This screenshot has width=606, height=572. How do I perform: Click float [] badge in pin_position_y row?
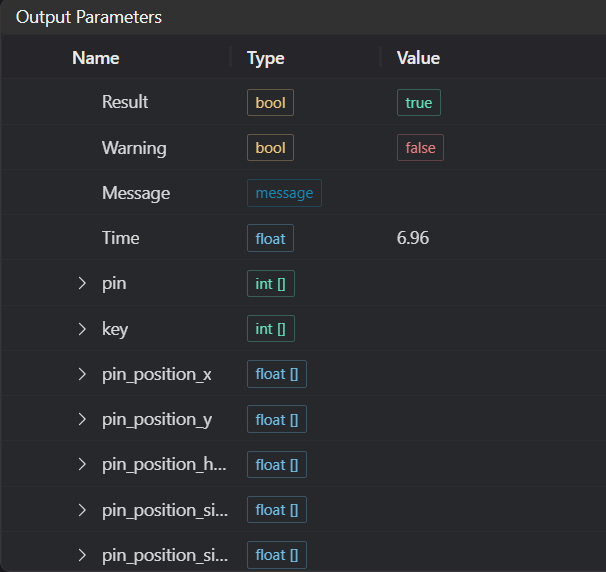(x=277, y=420)
